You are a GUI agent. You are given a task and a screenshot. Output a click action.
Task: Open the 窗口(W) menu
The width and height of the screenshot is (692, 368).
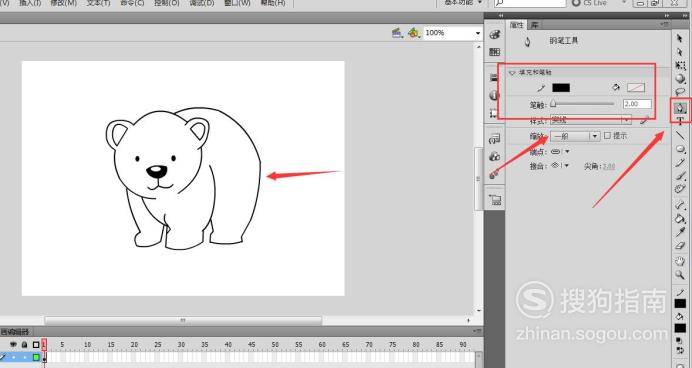237,3
